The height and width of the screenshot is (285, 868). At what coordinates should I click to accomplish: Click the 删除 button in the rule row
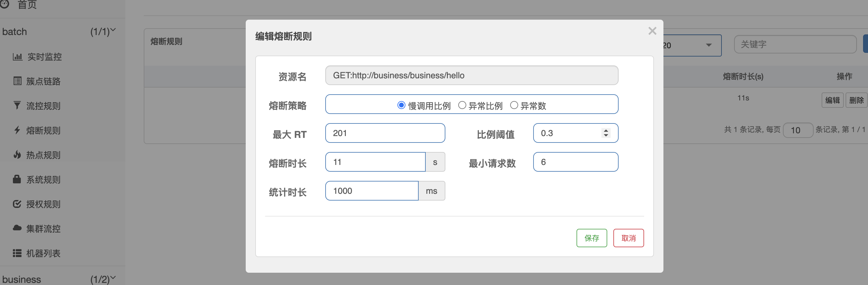[856, 100]
